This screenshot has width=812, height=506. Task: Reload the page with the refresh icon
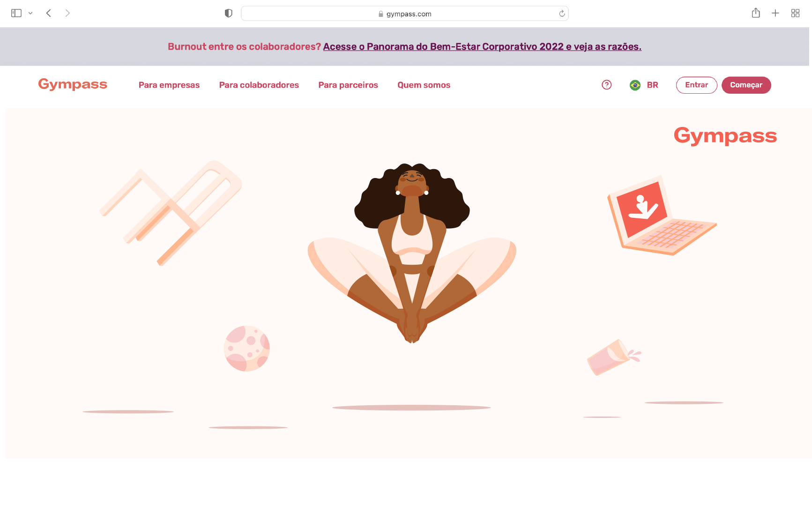point(562,14)
